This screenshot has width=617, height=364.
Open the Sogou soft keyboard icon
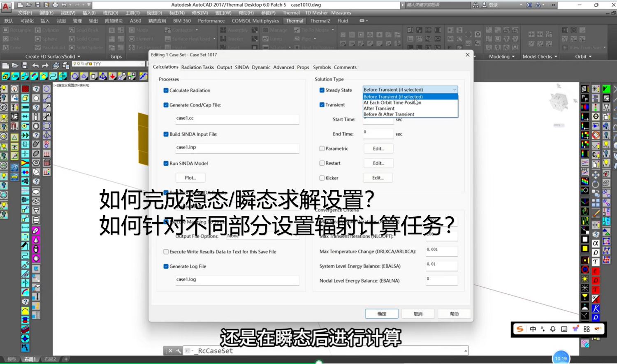click(x=564, y=329)
